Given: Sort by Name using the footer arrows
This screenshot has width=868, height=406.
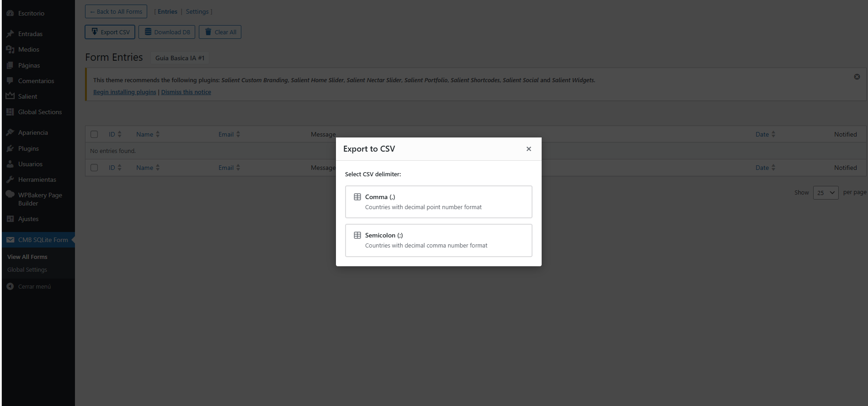Looking at the screenshot, I should (x=158, y=168).
